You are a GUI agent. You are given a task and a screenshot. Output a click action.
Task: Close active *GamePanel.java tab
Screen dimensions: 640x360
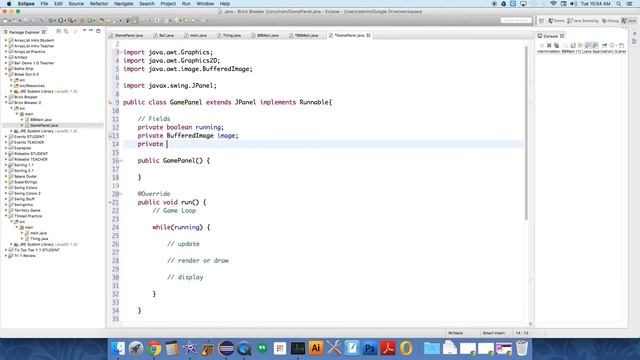coord(368,36)
